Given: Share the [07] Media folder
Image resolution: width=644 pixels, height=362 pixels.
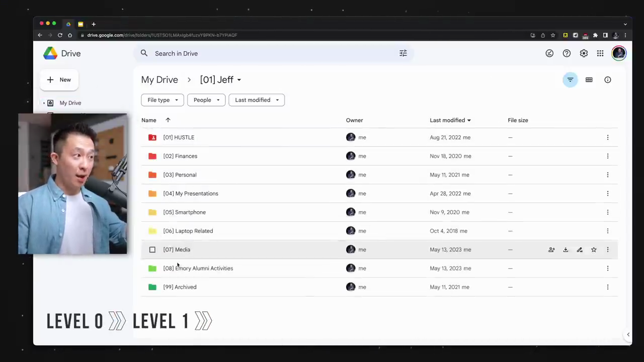Looking at the screenshot, I should [551, 249].
